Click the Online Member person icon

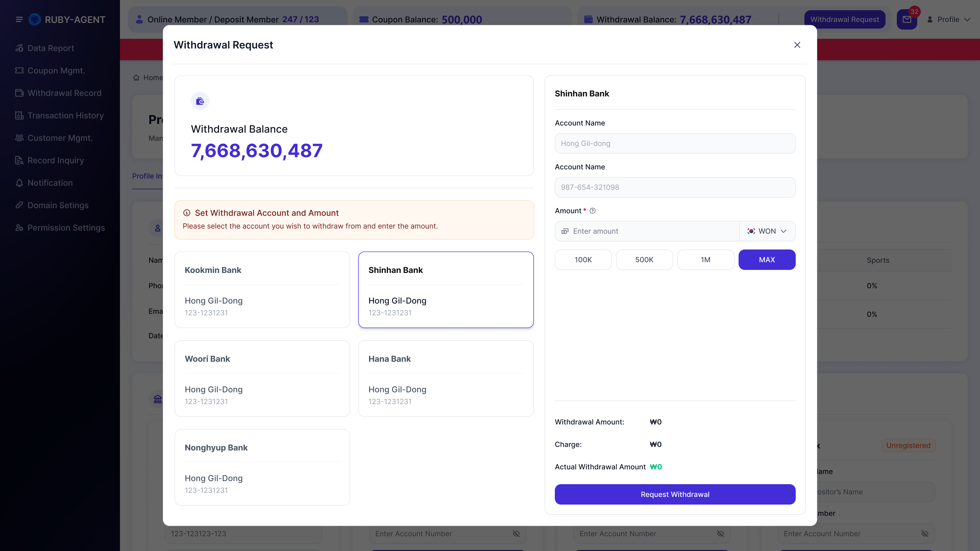(139, 19)
